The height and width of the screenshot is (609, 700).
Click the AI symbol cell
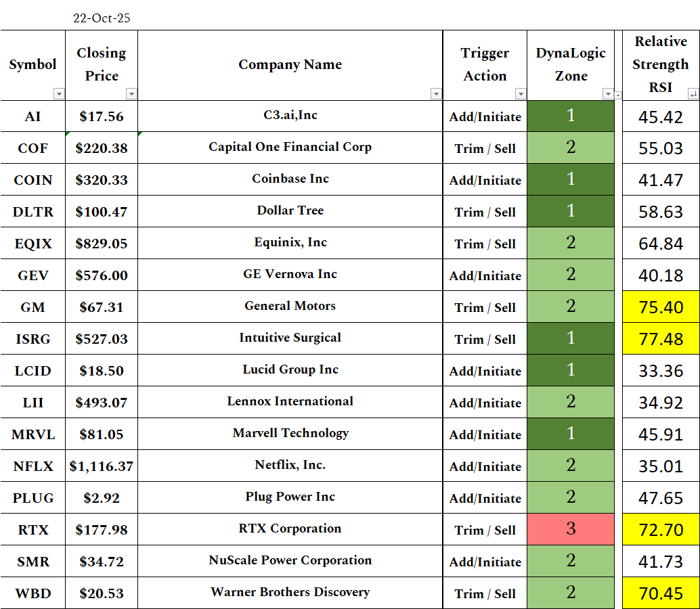(33, 116)
